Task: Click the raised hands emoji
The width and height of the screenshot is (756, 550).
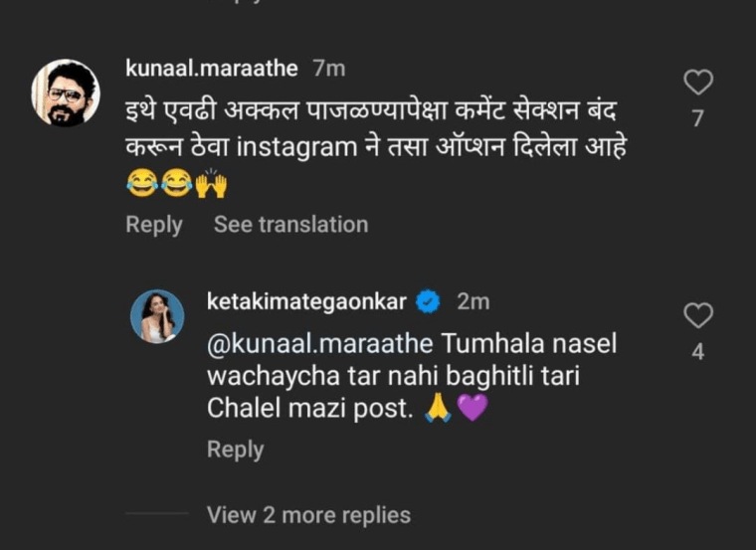Action: click(212, 184)
